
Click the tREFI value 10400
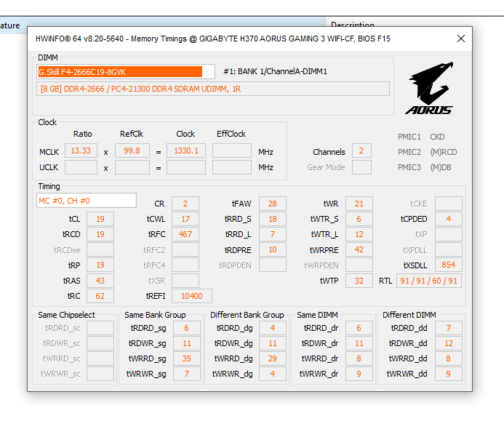[192, 296]
